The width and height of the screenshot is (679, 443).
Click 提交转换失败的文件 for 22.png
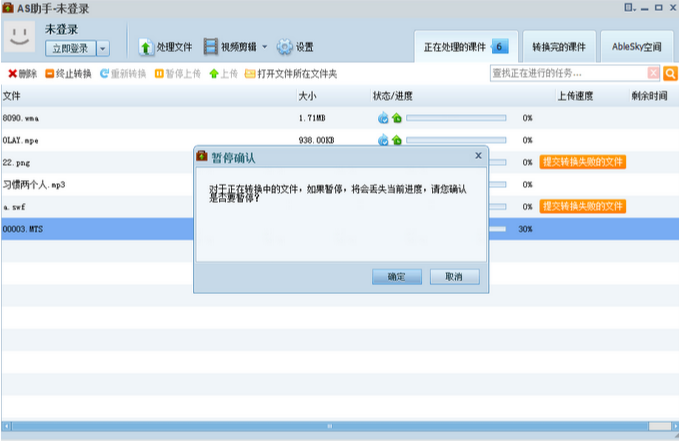tap(583, 162)
